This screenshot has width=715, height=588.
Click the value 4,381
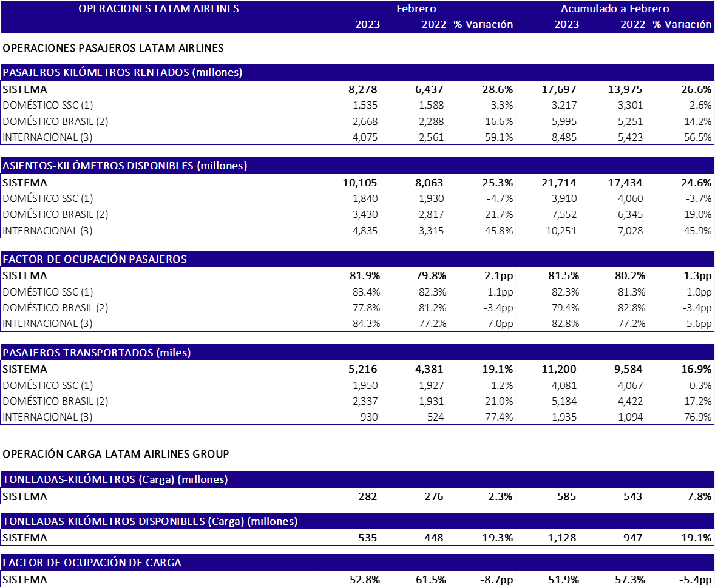pyautogui.click(x=429, y=369)
